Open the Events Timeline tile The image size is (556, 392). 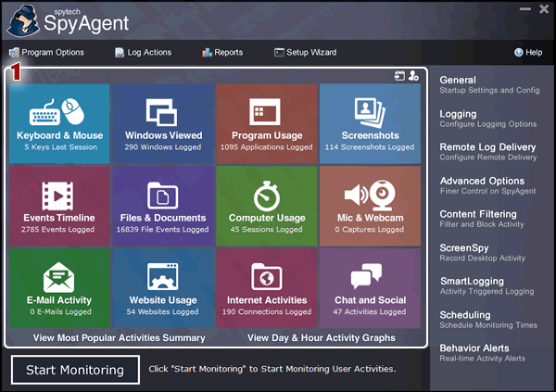[x=59, y=206]
